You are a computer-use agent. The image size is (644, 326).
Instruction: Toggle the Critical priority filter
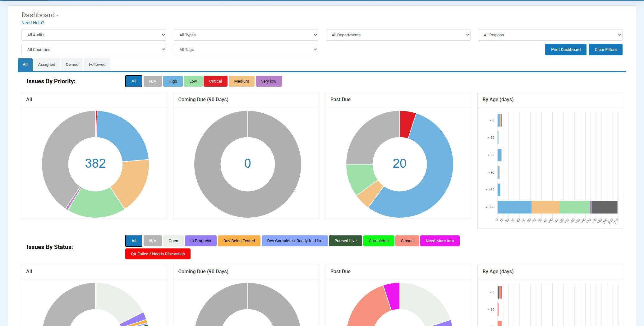point(215,81)
